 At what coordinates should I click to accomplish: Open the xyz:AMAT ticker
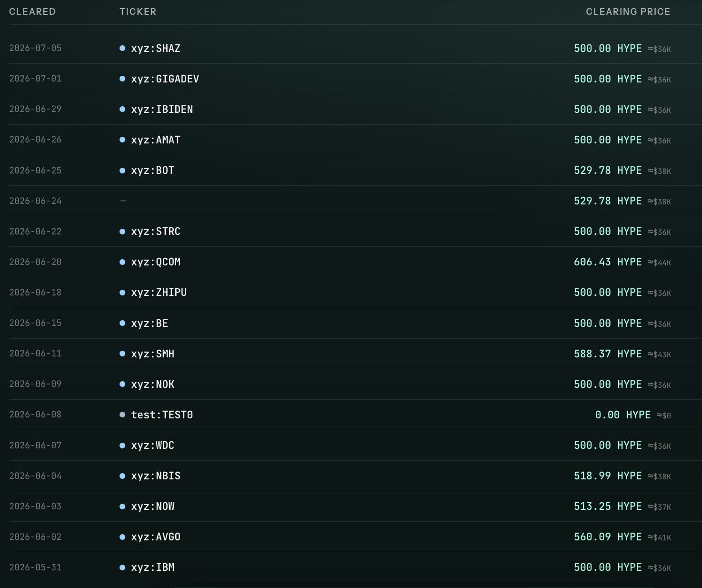156,140
